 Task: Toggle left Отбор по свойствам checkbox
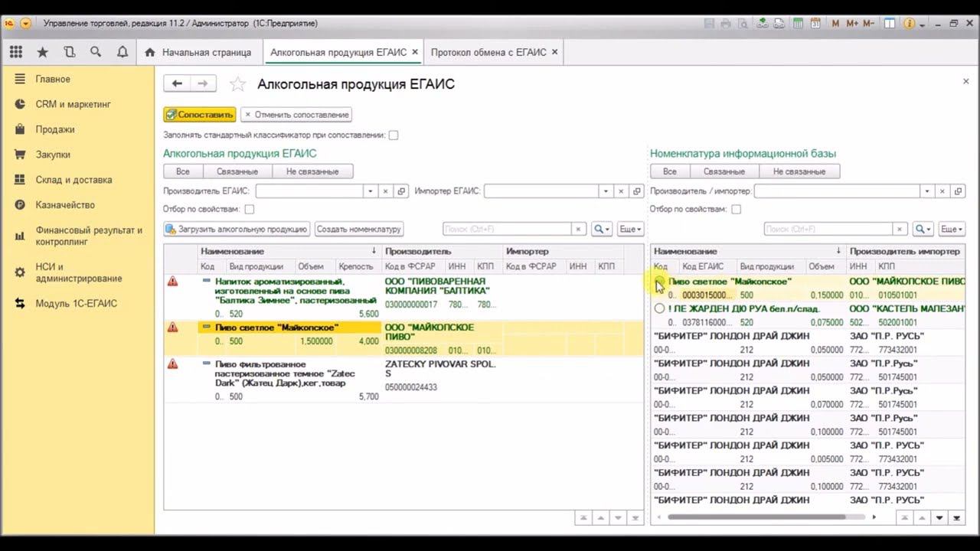pyautogui.click(x=249, y=209)
